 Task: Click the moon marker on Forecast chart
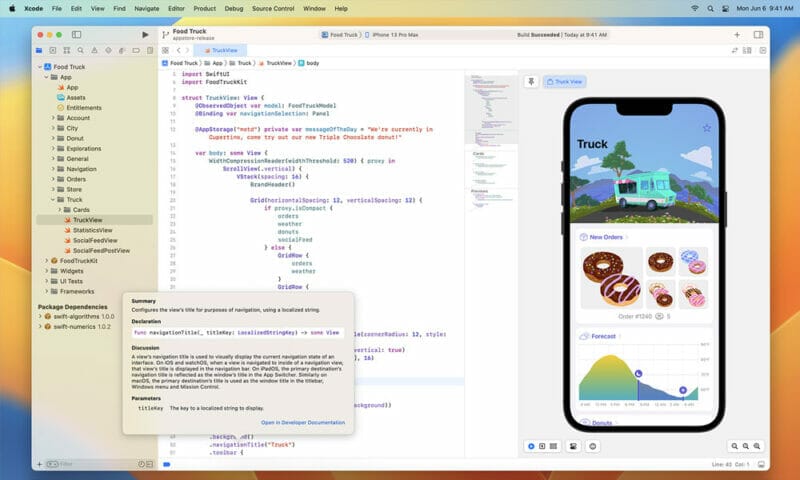coord(638,374)
